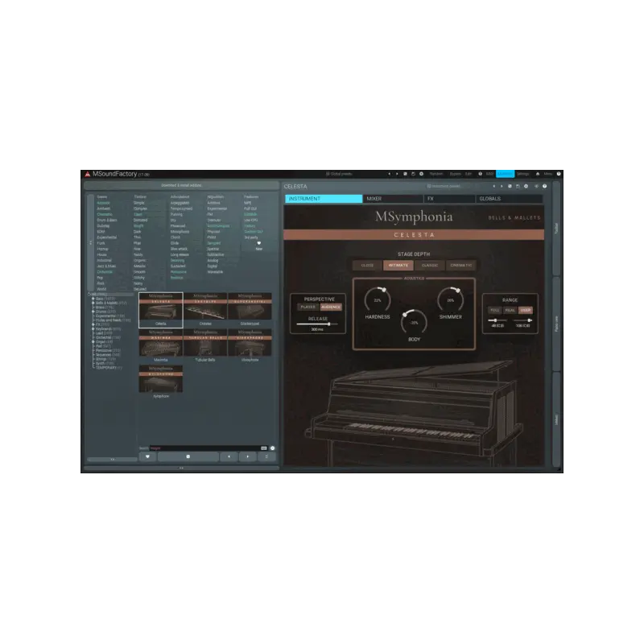Click the keyboard icon in search field
This screenshot has height=644, width=644.
[x=264, y=448]
